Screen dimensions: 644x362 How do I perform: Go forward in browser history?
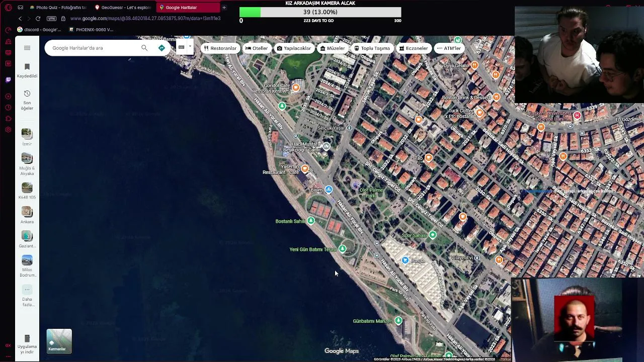[x=29, y=19]
